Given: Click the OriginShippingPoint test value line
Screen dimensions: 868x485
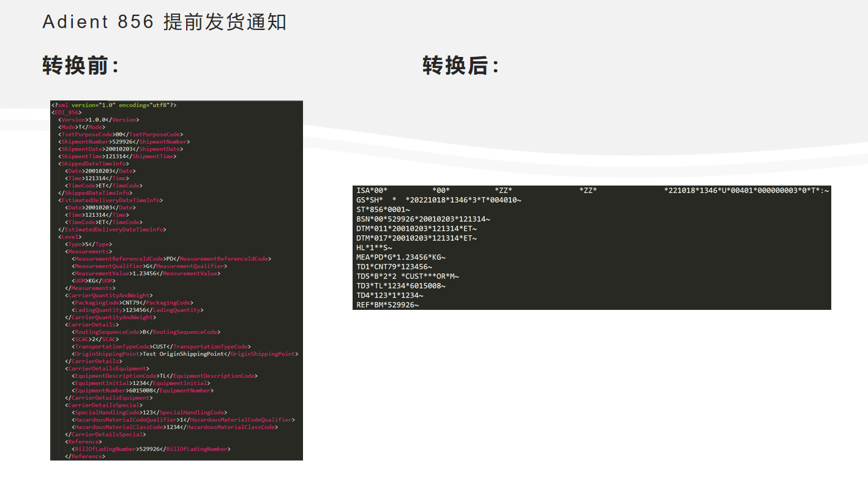Looking at the screenshot, I should tap(185, 354).
